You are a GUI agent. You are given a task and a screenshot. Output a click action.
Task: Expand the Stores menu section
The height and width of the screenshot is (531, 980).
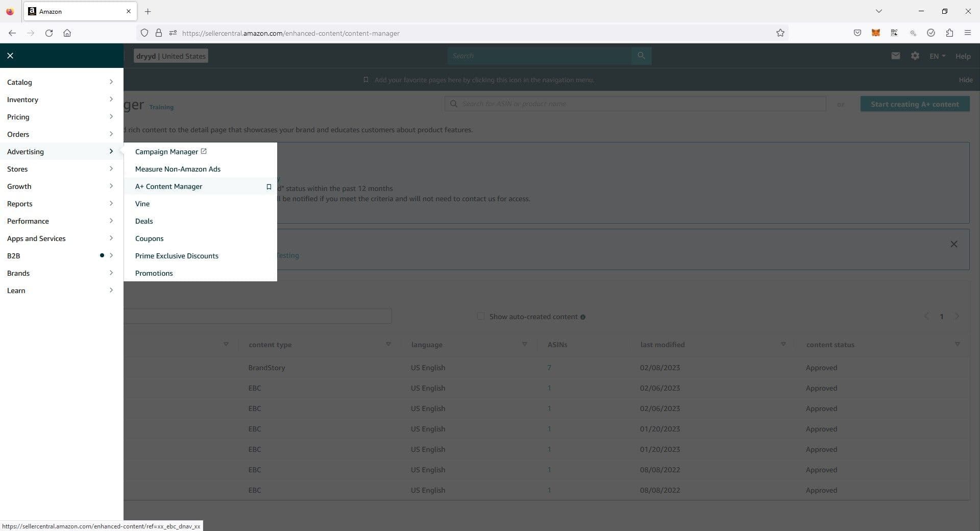(x=61, y=169)
